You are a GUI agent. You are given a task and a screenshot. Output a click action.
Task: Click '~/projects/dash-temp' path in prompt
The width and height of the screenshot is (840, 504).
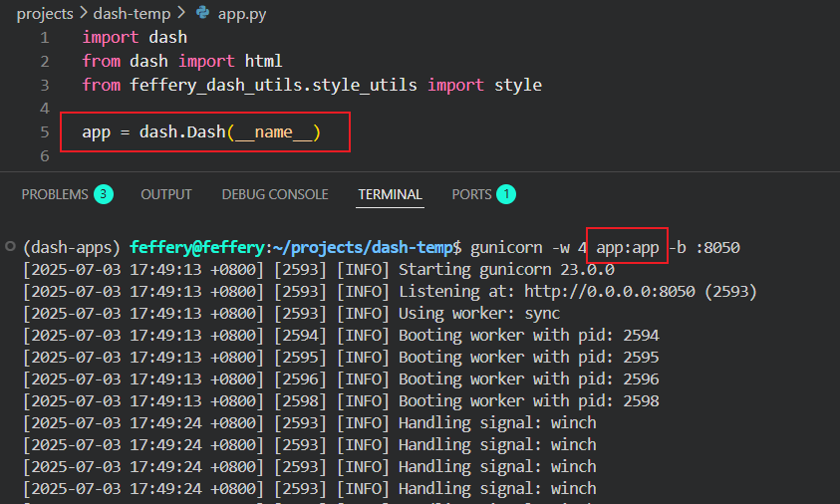[363, 247]
